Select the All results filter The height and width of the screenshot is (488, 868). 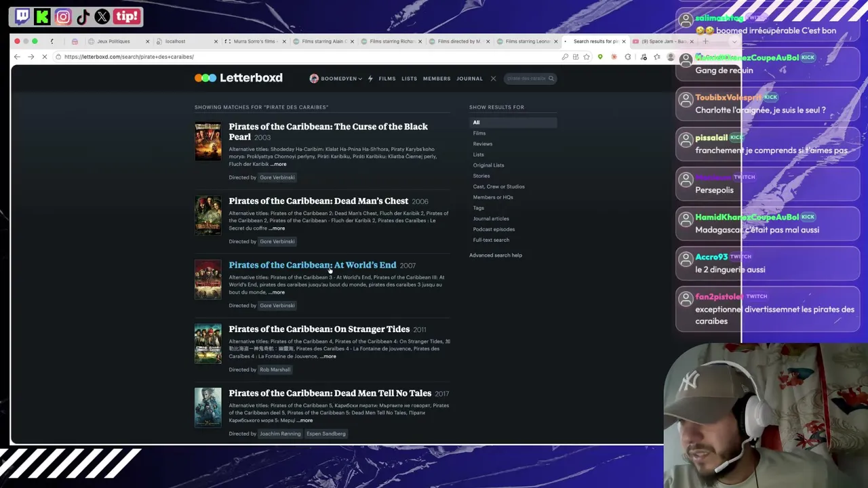(x=513, y=123)
